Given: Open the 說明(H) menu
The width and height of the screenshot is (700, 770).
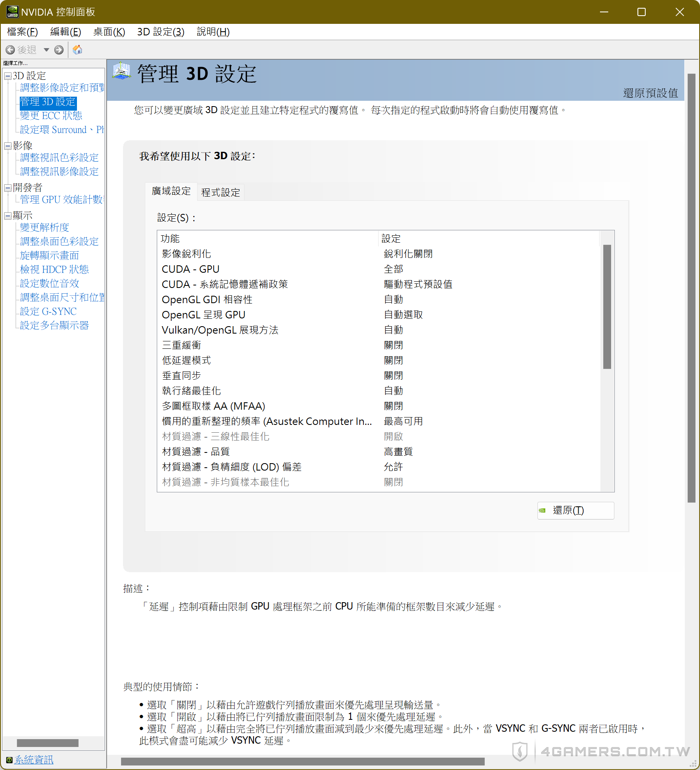Looking at the screenshot, I should pyautogui.click(x=213, y=32).
